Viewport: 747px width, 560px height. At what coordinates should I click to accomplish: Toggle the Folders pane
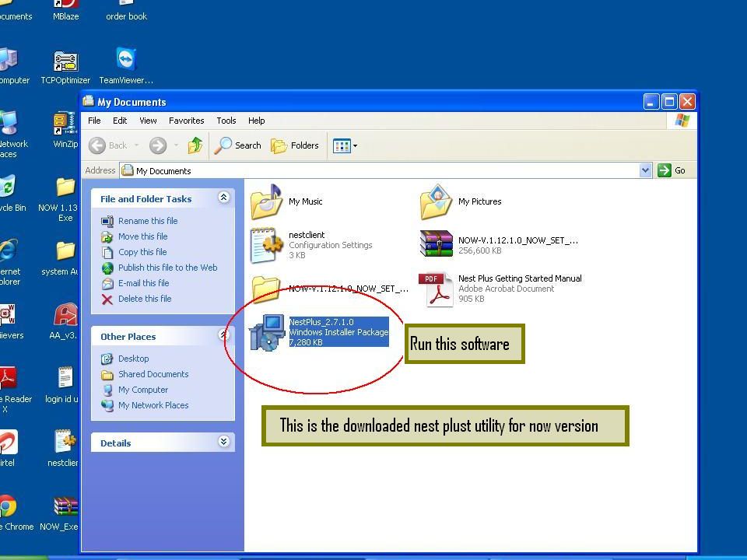pos(295,145)
